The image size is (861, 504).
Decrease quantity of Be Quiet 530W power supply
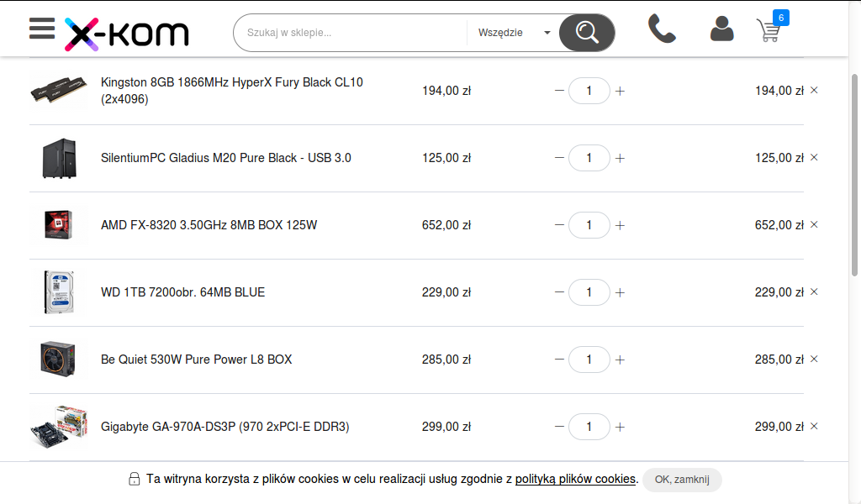click(x=559, y=360)
